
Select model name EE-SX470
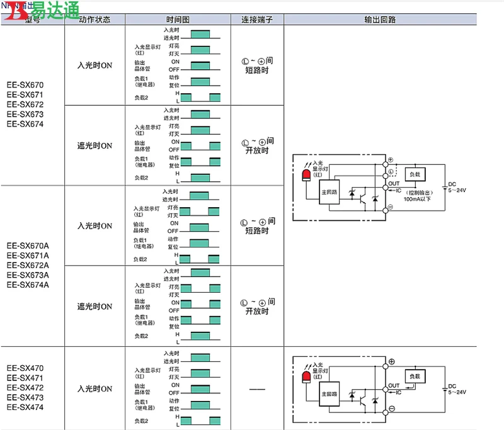point(25,368)
